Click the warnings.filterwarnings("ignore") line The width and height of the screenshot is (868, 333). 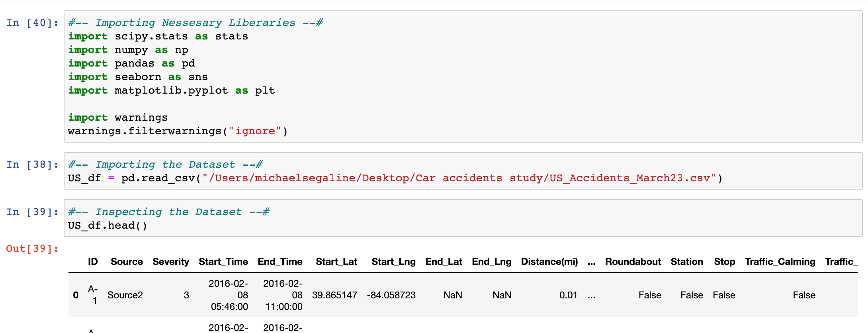click(x=178, y=131)
